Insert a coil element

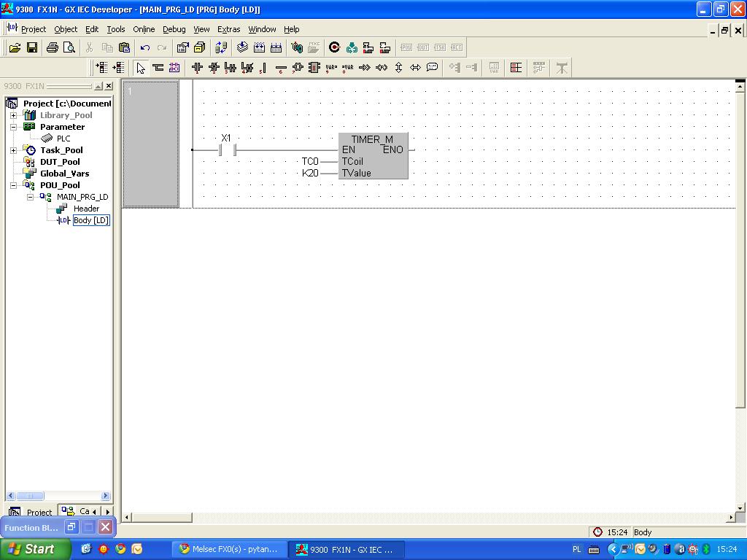298,68
